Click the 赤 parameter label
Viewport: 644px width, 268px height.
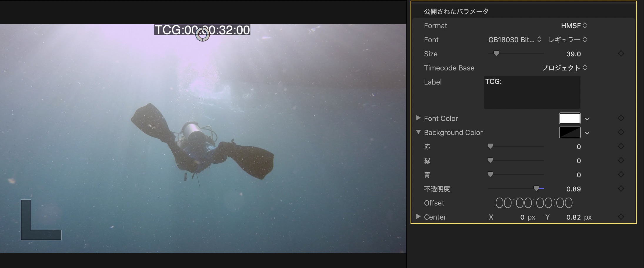point(427,147)
